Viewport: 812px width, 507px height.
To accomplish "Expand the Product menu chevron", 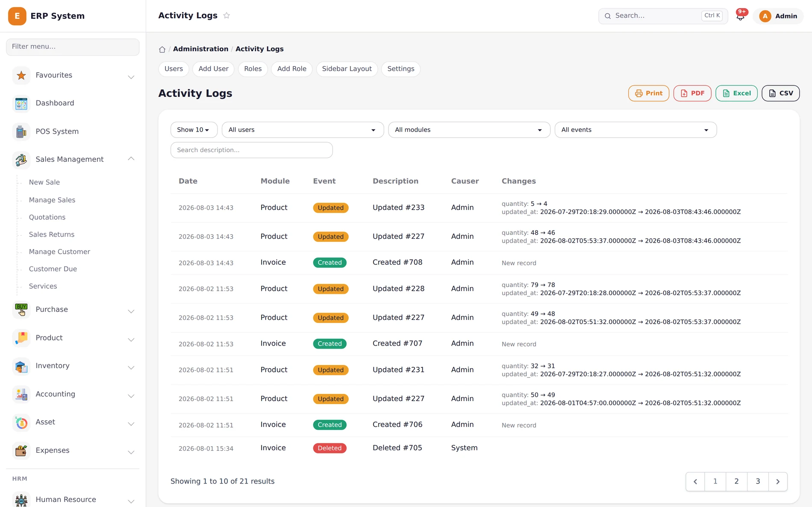I will click(x=131, y=340).
